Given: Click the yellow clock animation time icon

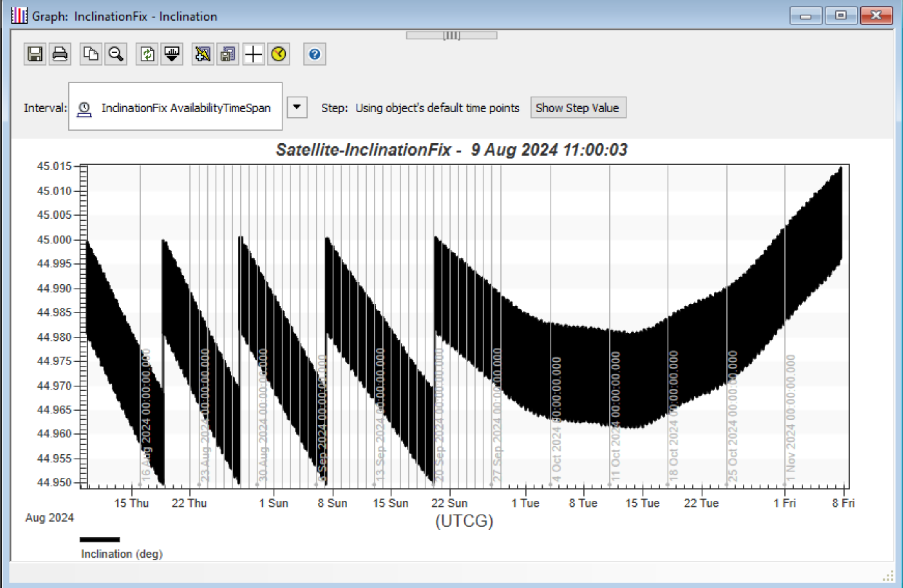Looking at the screenshot, I should click(x=279, y=54).
